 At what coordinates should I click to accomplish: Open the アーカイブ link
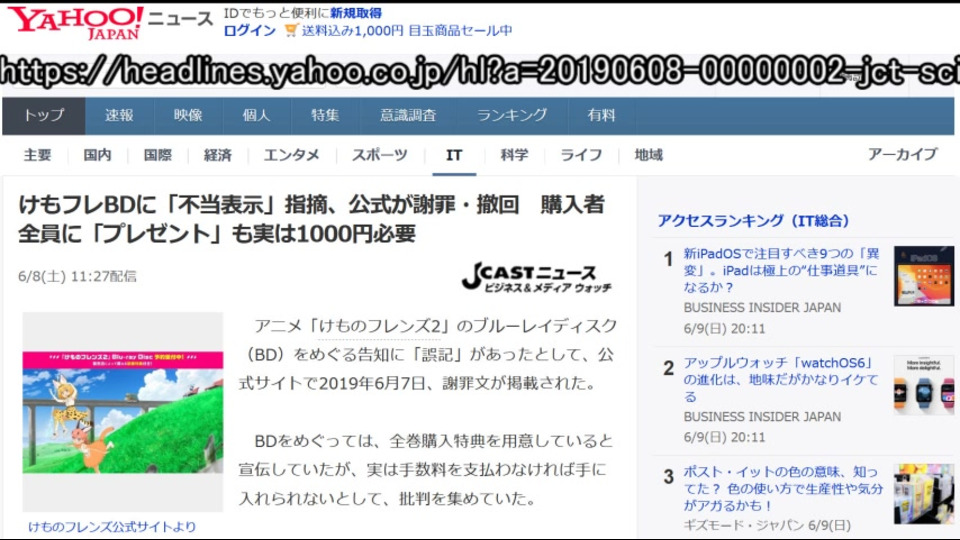902,154
